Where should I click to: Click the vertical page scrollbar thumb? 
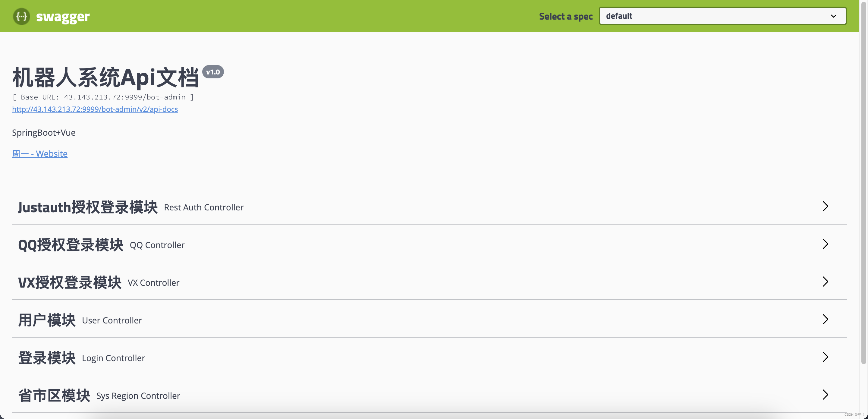863,182
